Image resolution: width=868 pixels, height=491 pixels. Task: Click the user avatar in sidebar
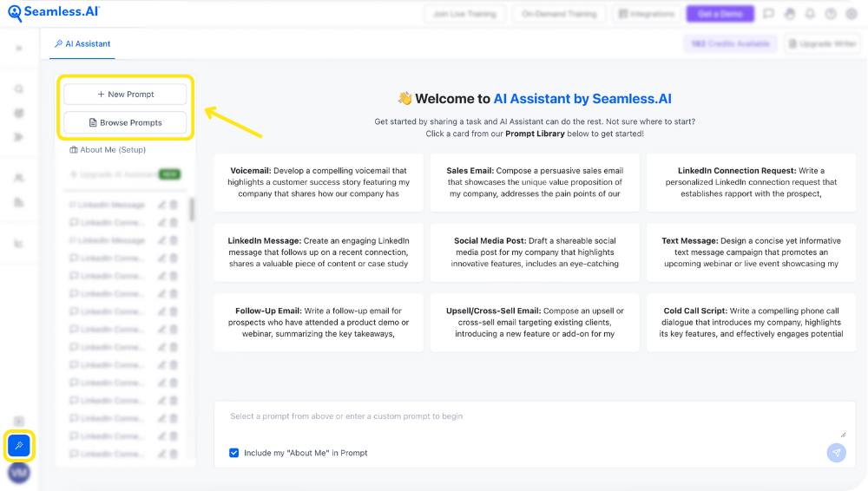[x=19, y=473]
